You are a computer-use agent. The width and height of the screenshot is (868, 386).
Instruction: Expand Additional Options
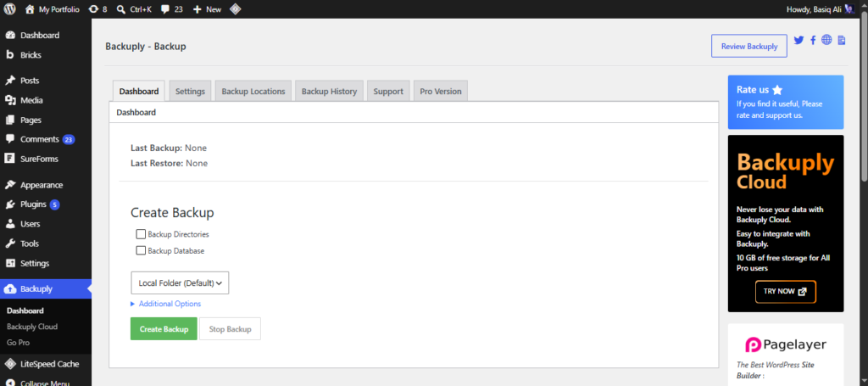click(165, 304)
